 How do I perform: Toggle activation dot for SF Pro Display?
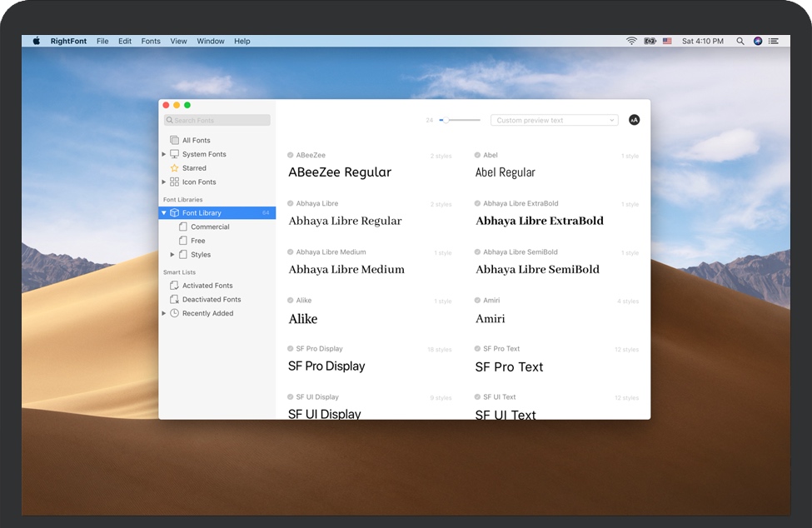291,349
